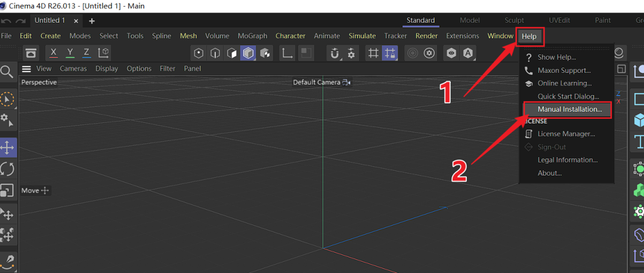This screenshot has height=273, width=644.
Task: Click the viewport layout toggle icon at top right
Action: click(621, 69)
